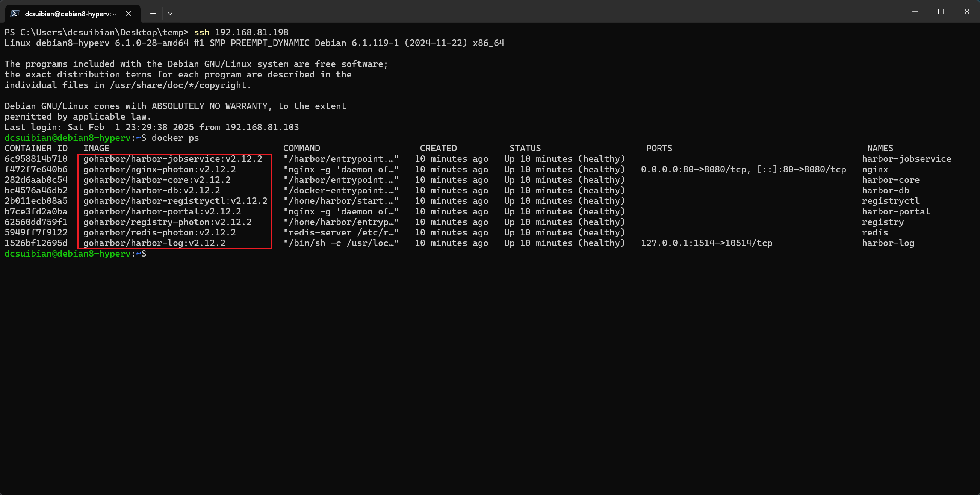This screenshot has width=980, height=495.
Task: Maximize the terminal window
Action: coord(941,11)
